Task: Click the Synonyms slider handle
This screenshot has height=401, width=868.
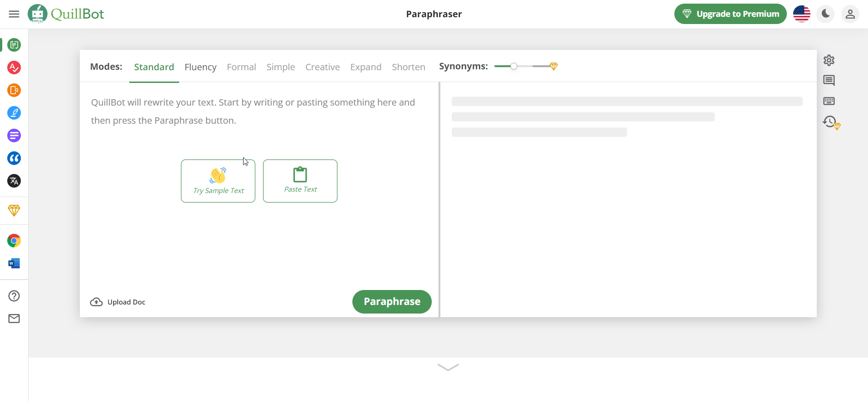Action: [514, 66]
